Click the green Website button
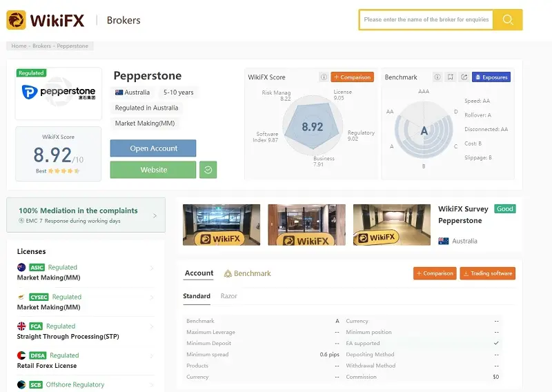Image resolution: width=552 pixels, height=392 pixels. pyautogui.click(x=153, y=170)
